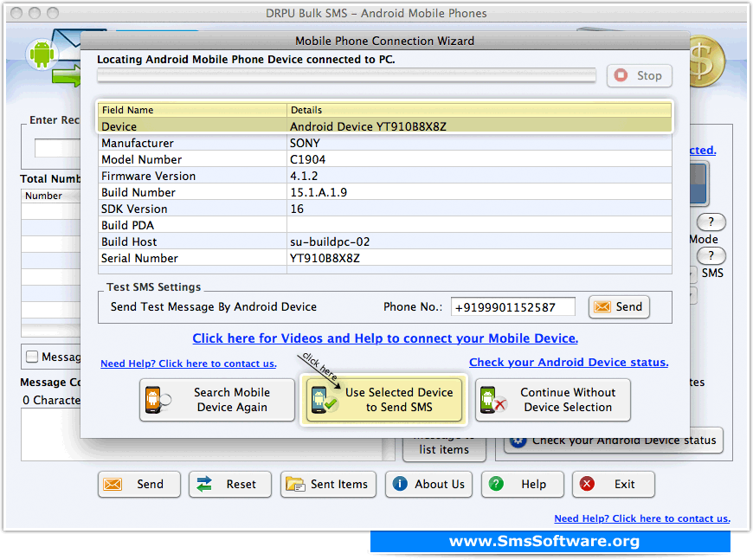Click phone with red X icon
Viewport: 753px width, 560px height.
(x=492, y=400)
